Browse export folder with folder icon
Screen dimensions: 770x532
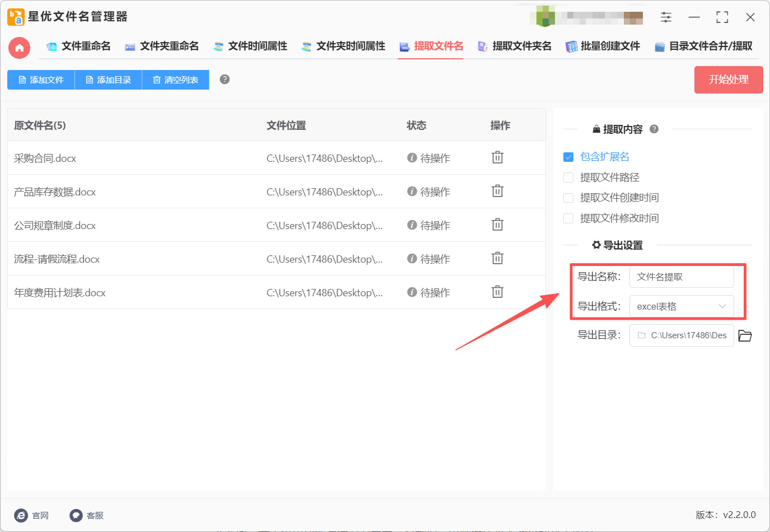click(x=745, y=335)
